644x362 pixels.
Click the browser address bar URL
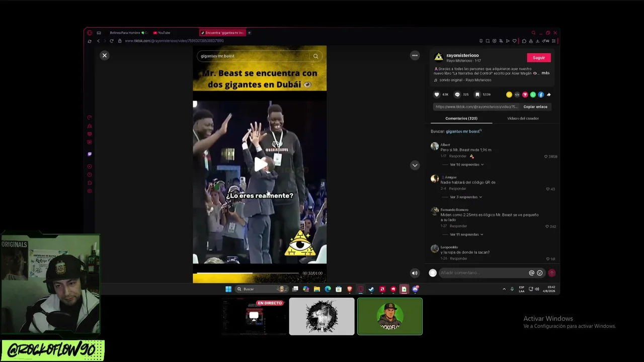tap(174, 41)
